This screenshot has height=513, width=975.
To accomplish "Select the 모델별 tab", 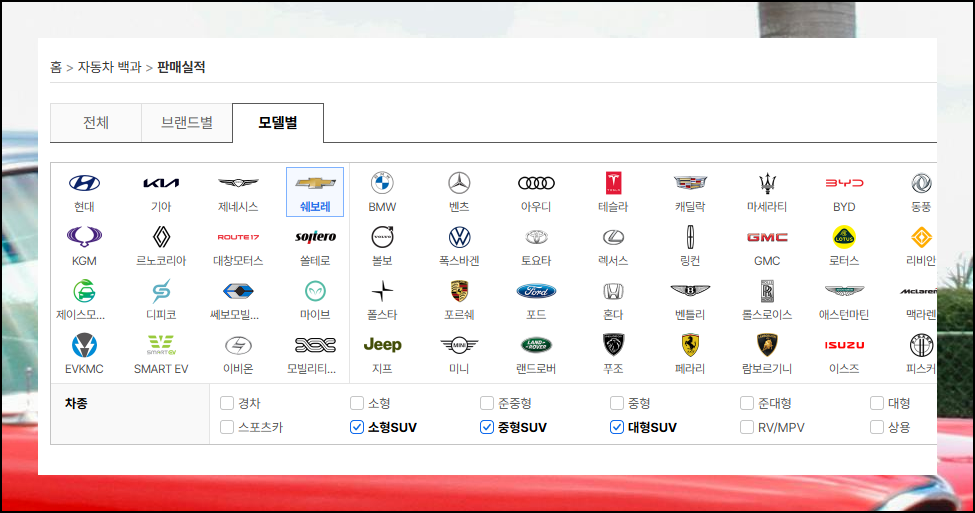I will click(x=278, y=122).
